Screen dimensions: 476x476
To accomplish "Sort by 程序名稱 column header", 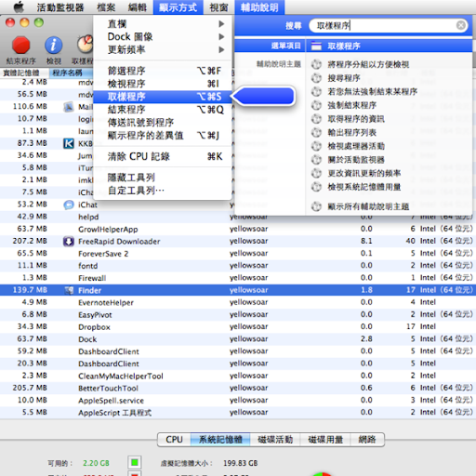I will [x=71, y=73].
